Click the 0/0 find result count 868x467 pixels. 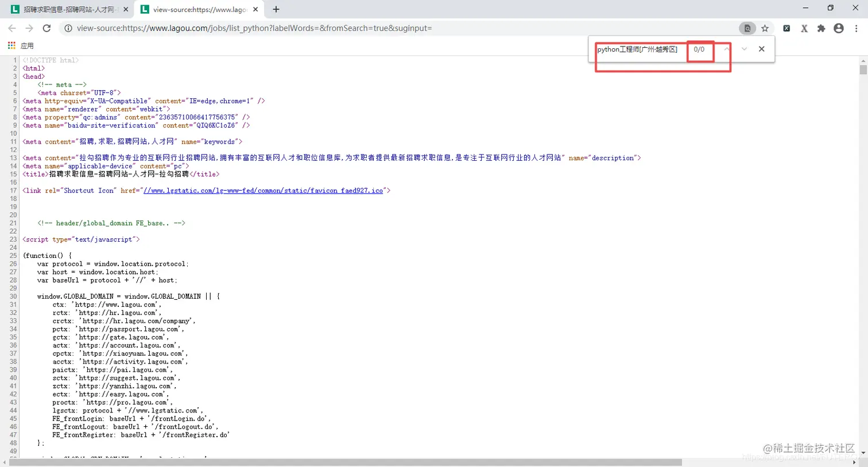pos(699,49)
